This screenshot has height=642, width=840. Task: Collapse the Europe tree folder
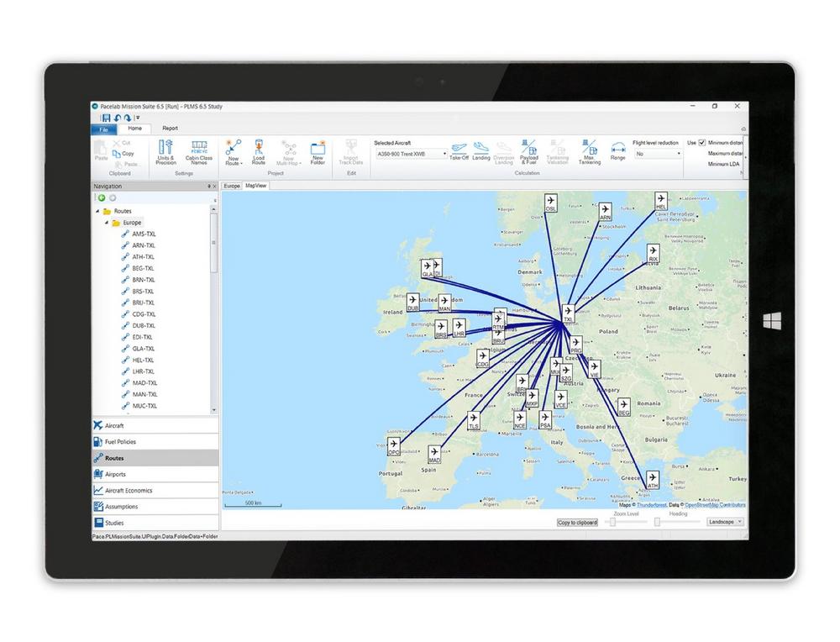(x=107, y=223)
